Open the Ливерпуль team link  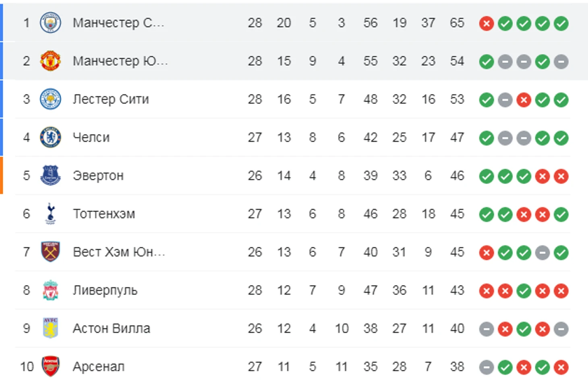[105, 290]
